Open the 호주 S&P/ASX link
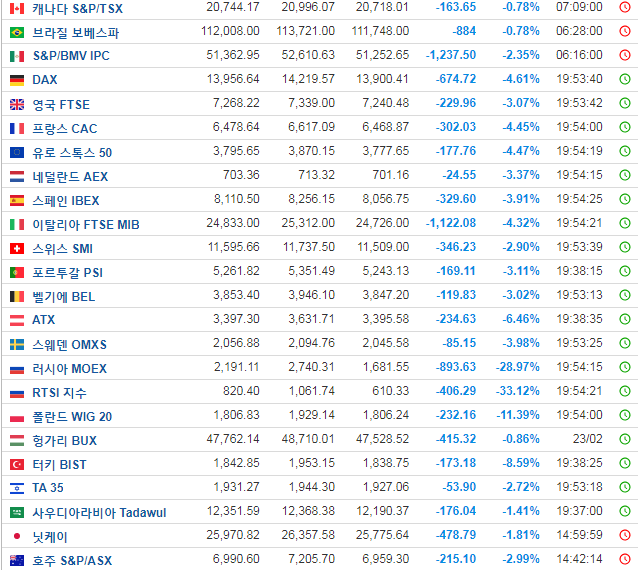Image resolution: width=638 pixels, height=570 pixels. 72,561
